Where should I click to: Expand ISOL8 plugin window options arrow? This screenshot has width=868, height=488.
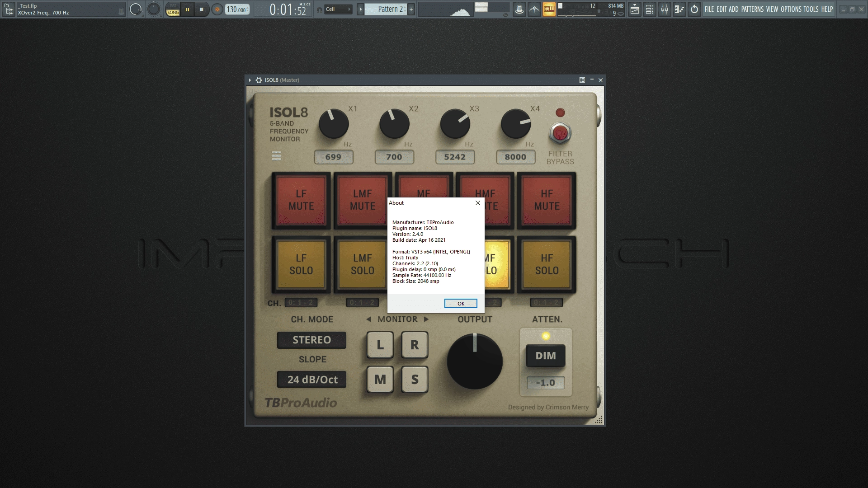coord(250,80)
